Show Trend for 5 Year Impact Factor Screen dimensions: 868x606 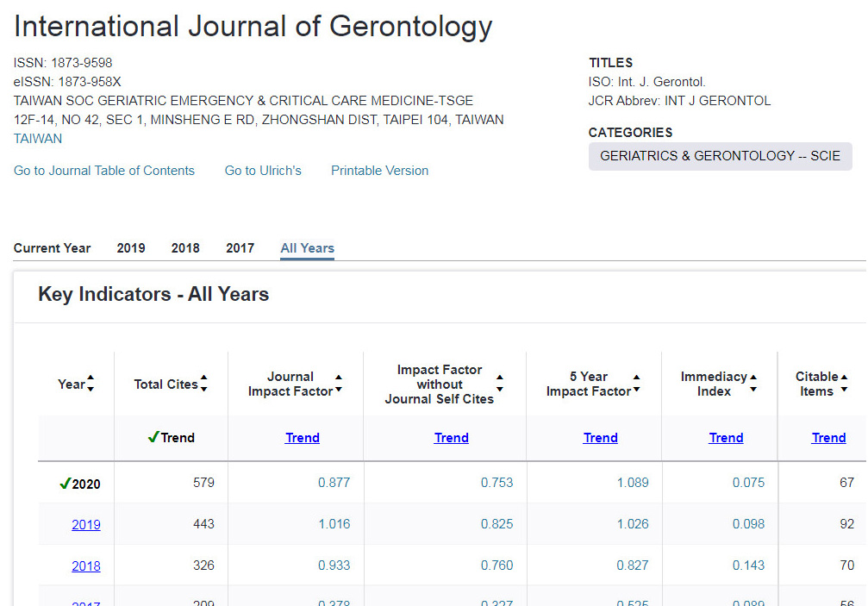600,438
